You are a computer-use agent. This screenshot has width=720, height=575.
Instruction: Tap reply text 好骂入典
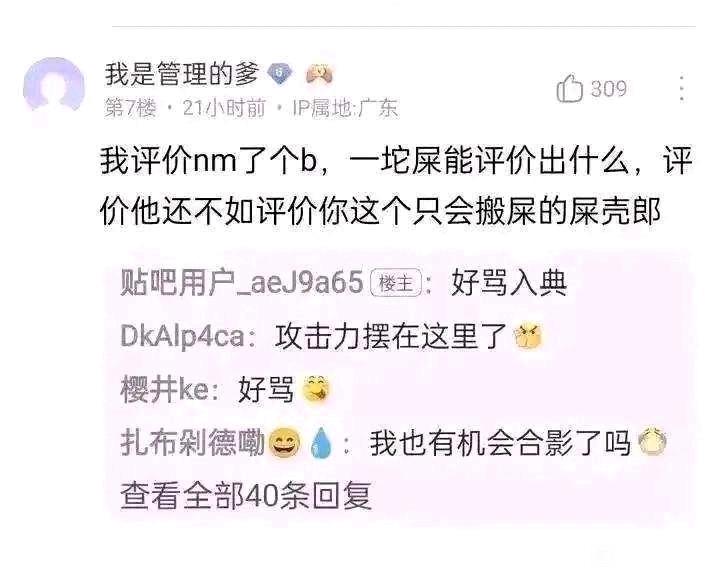click(509, 283)
